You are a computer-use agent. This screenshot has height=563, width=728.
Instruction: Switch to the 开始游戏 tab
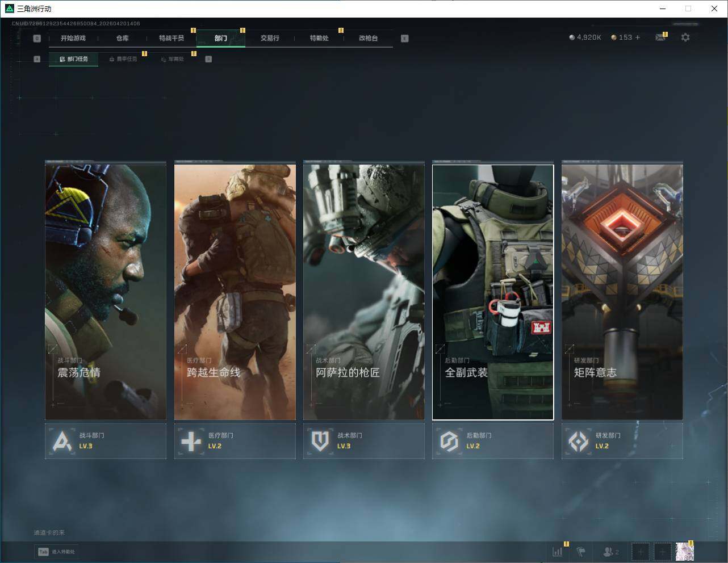(x=73, y=38)
